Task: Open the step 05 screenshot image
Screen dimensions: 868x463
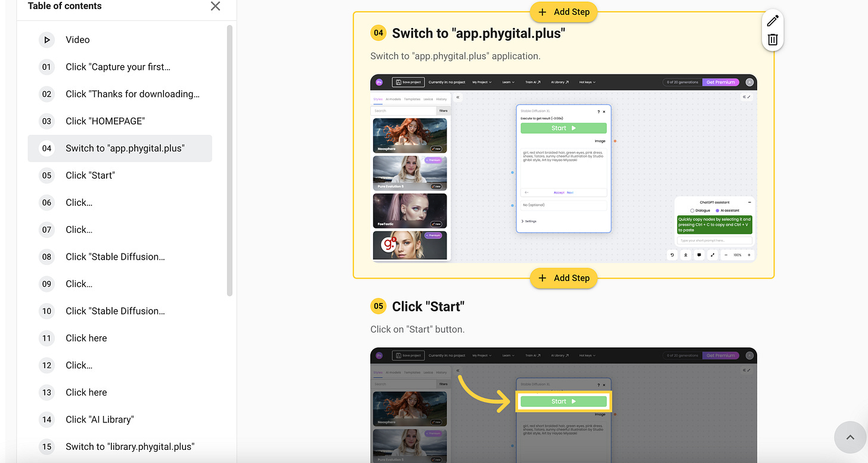Action: [x=563, y=405]
